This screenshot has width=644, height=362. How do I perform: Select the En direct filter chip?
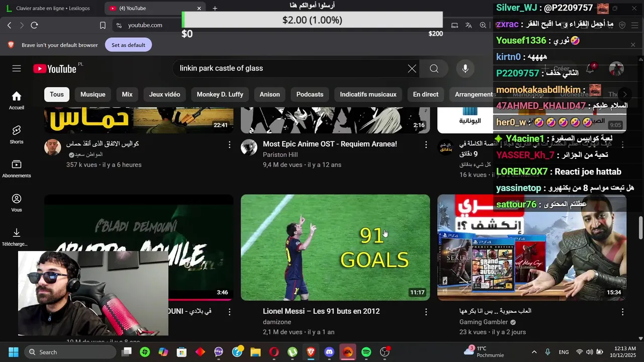426,95
